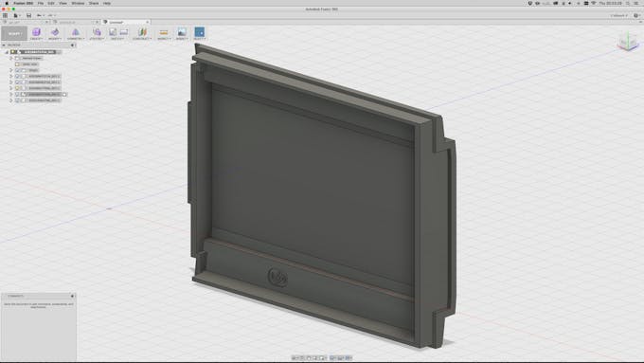
Task: Open the Model workspace dropdown button
Action: (14, 33)
